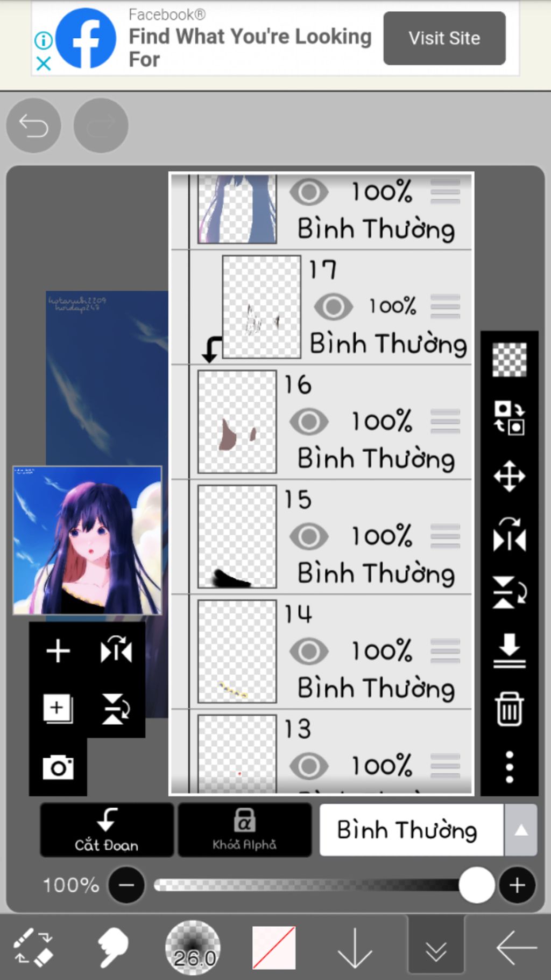Select layer 17 thumbnail
Image resolution: width=551 pixels, height=980 pixels.
[262, 307]
